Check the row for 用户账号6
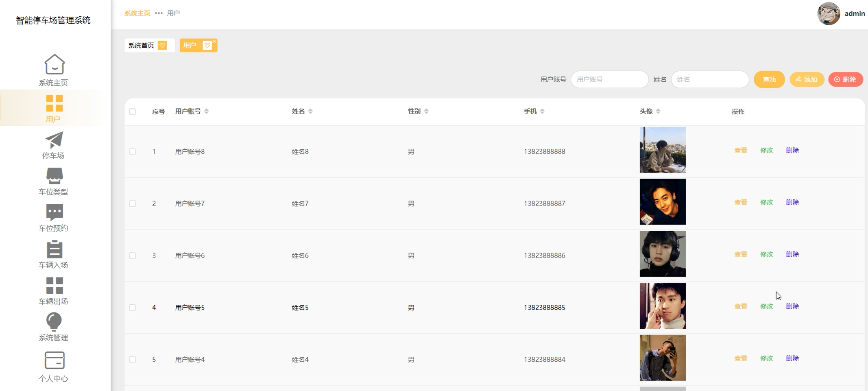Image resolution: width=868 pixels, height=391 pixels. (133, 256)
